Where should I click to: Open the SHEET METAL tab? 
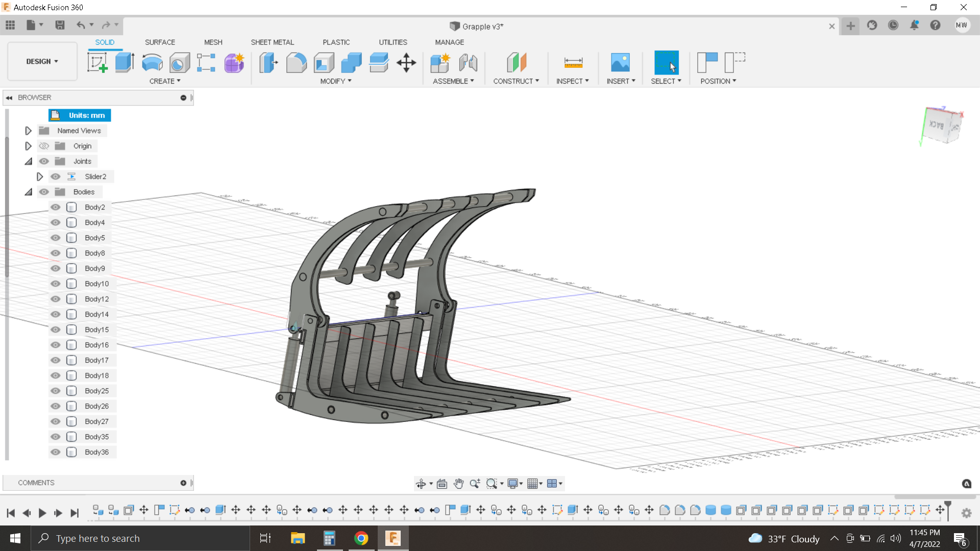[x=272, y=42]
